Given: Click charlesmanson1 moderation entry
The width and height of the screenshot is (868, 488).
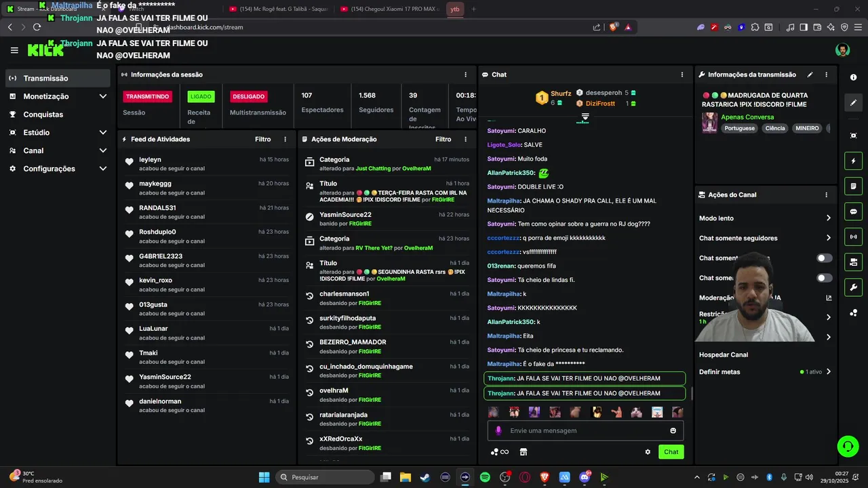Looking at the screenshot, I should tap(387, 298).
